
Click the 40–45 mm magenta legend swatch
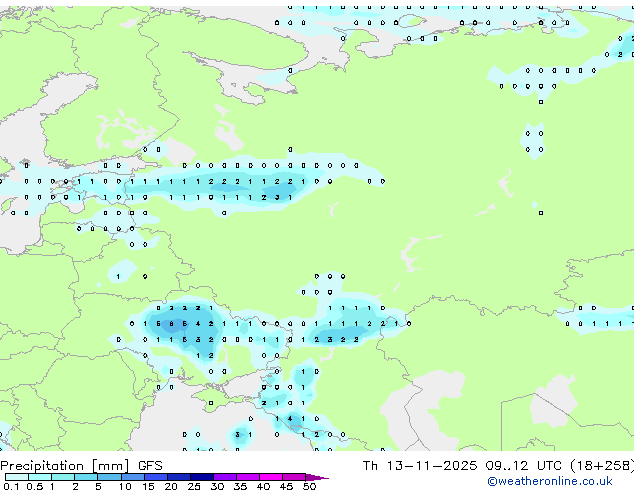pyautogui.click(x=271, y=477)
